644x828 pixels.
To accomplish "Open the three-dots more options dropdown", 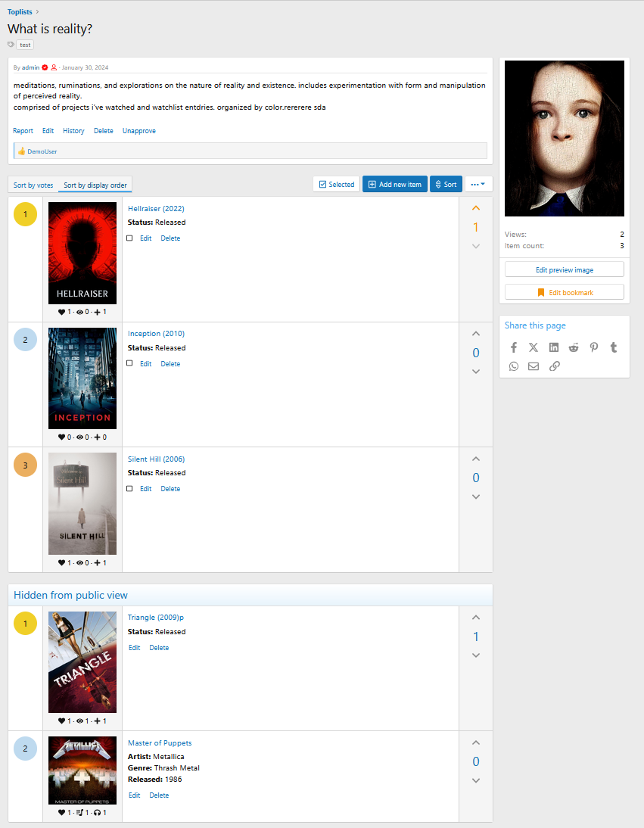I will pos(478,184).
